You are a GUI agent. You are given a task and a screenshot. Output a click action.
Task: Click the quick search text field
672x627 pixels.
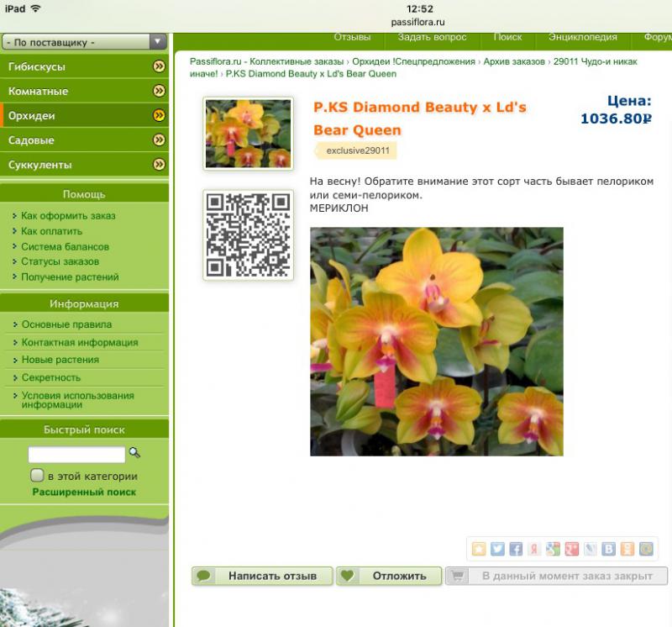(x=76, y=455)
